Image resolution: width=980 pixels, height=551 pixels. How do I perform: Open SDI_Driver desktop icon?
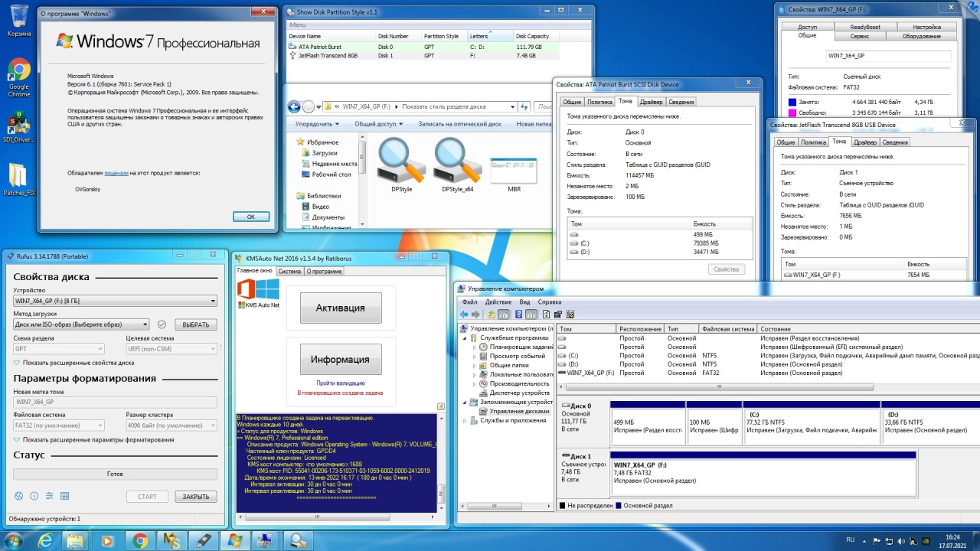click(19, 127)
